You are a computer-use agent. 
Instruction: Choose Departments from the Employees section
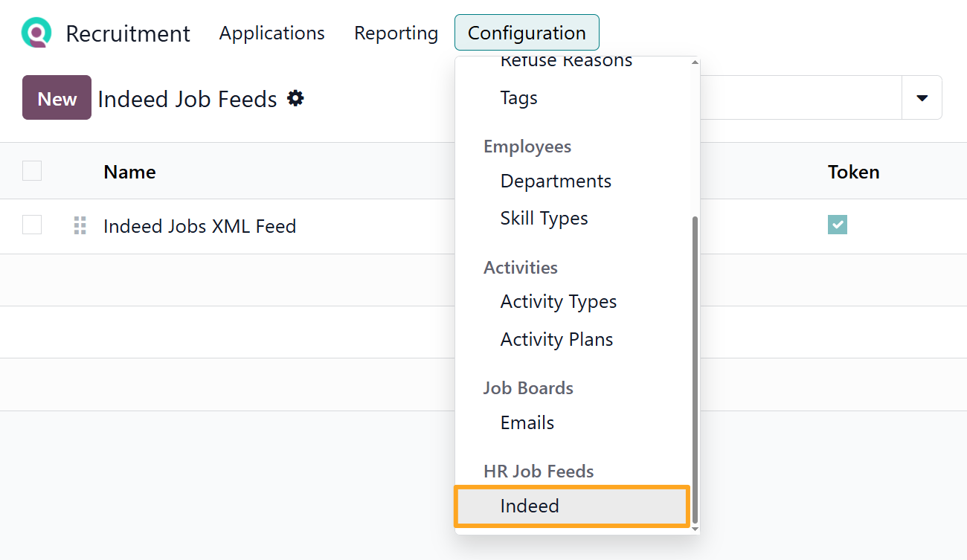point(556,181)
